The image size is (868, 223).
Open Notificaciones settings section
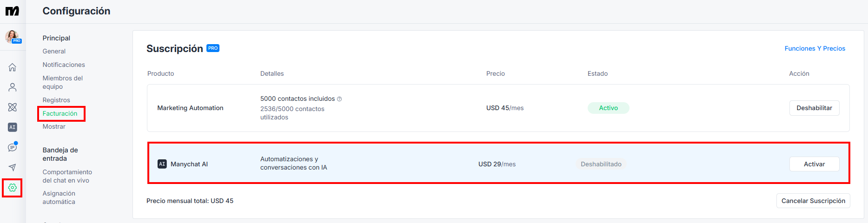tap(64, 65)
